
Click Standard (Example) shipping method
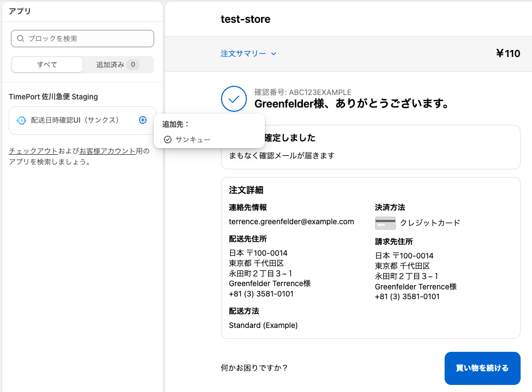tap(263, 325)
